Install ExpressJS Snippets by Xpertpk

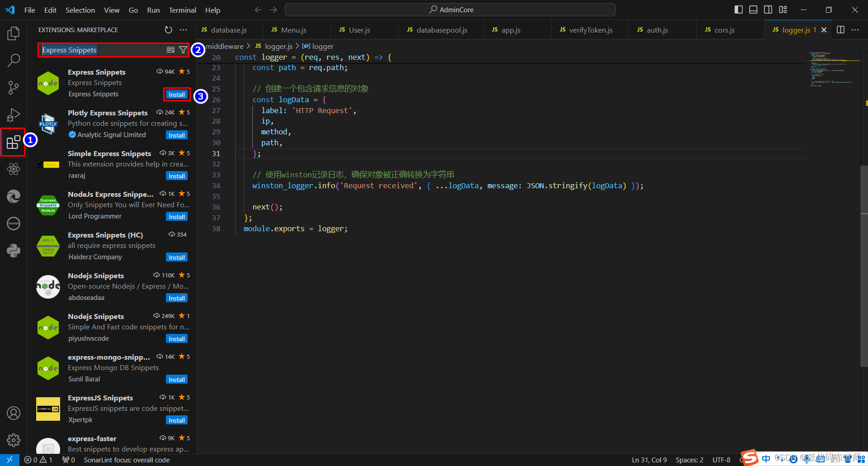[177, 420]
